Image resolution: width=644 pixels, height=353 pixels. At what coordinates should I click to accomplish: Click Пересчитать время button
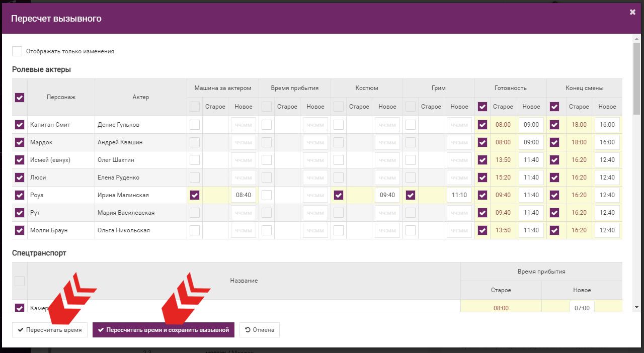tap(50, 330)
